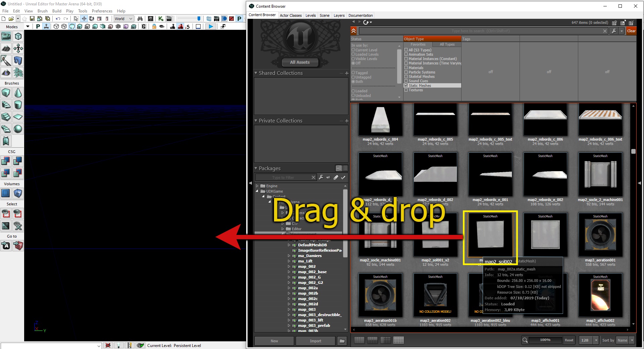Undo last action in main toolbar
Viewport: 644px width, 349px height.
pos(58,18)
